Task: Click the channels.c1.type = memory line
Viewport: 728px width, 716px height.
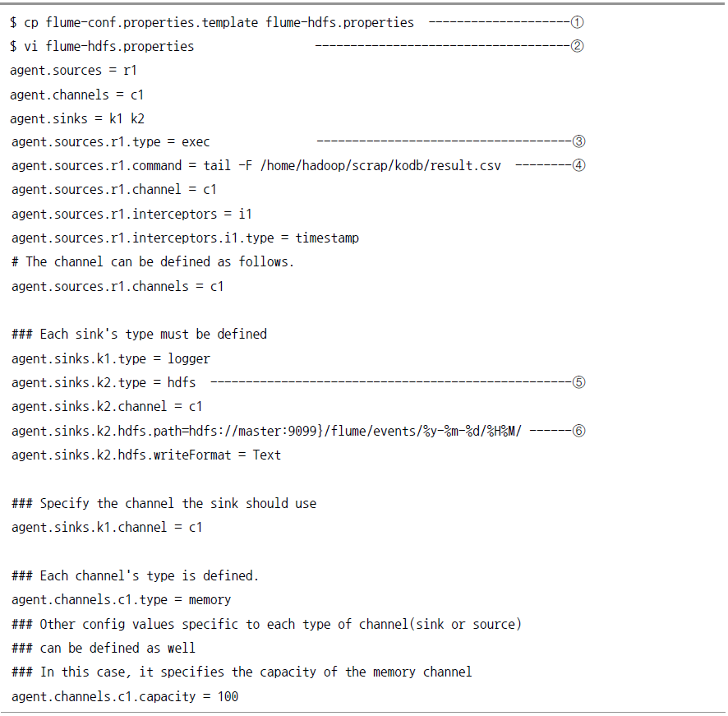Action: click(x=121, y=600)
